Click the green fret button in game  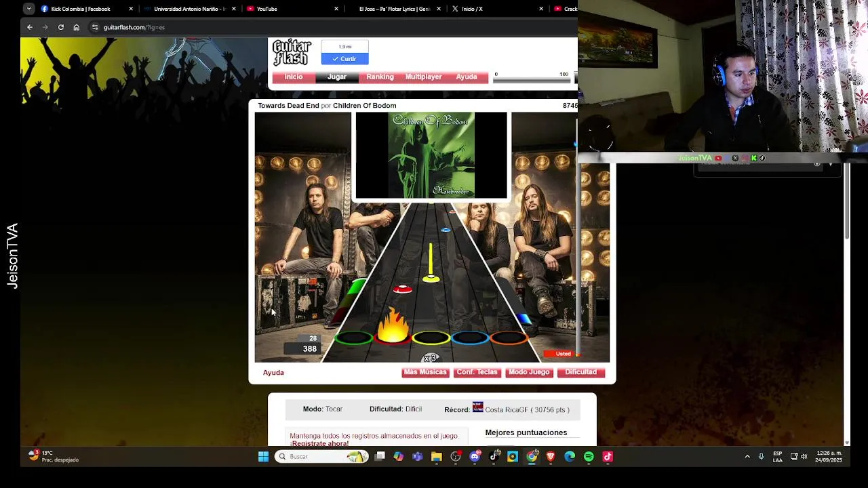(353, 338)
